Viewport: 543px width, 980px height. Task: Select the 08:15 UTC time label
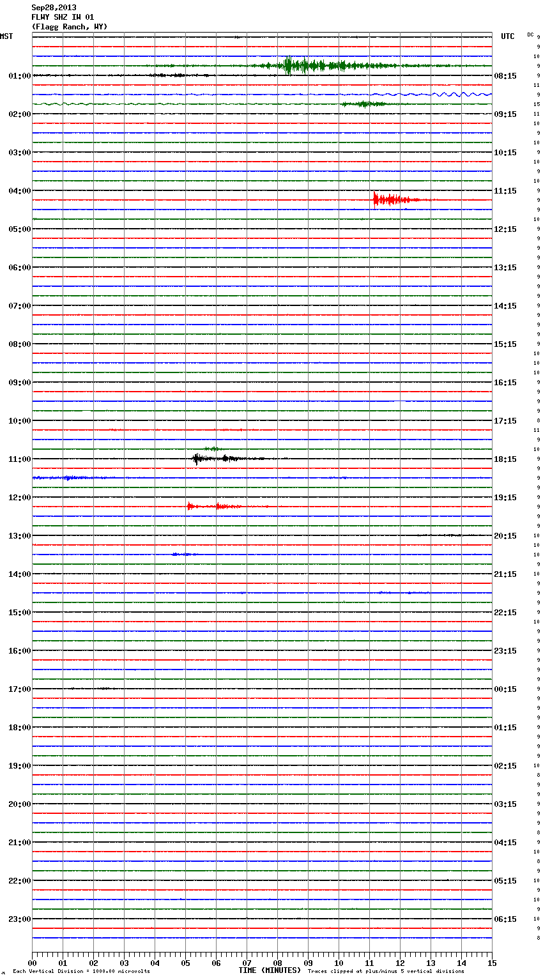(x=505, y=76)
